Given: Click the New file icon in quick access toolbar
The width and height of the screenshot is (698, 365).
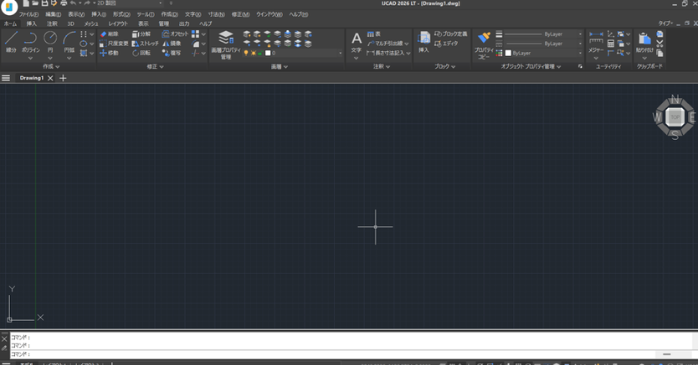Looking at the screenshot, I should (26, 3).
